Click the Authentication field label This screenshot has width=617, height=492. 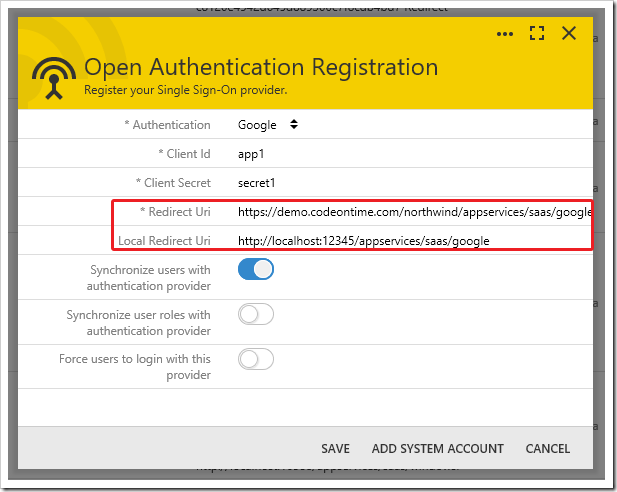pos(167,125)
